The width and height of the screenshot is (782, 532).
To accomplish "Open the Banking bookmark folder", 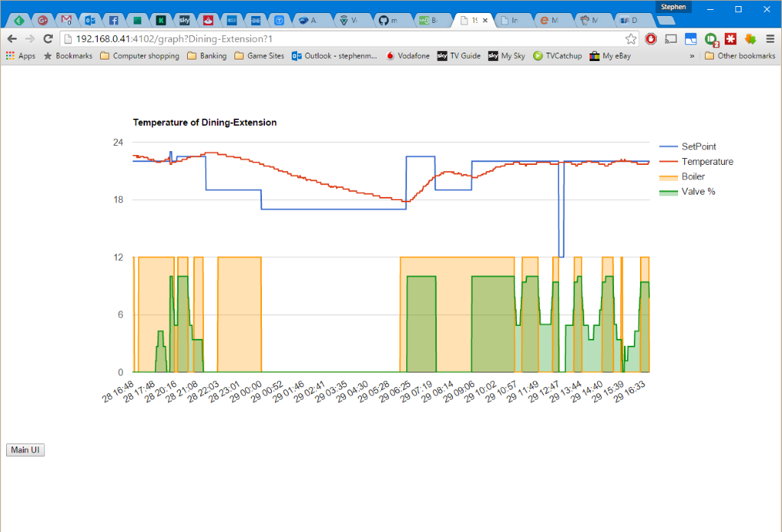I will point(207,56).
